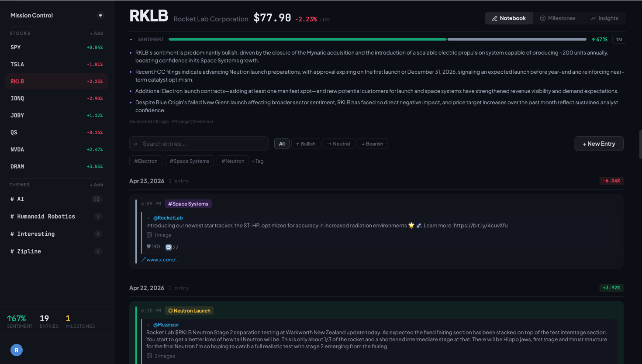Click the #Space Systems label on the 4:09 PM entry
Screen dimensions: 642x364
[x=188, y=204]
